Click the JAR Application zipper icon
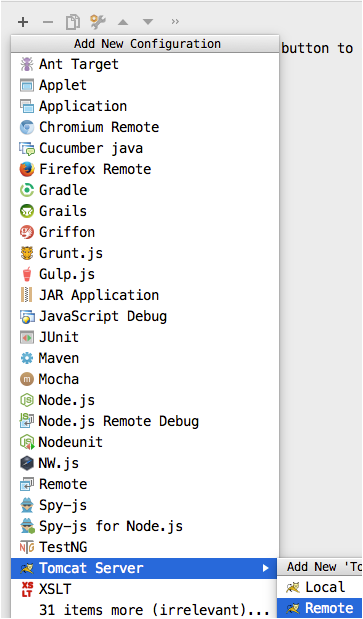 [x=27, y=295]
